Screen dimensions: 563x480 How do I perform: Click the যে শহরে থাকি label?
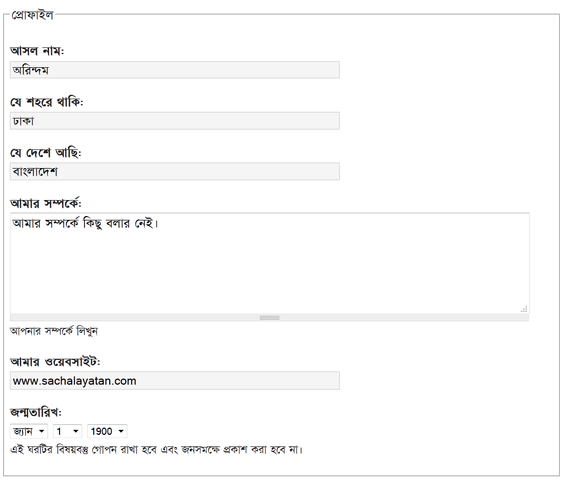tap(47, 102)
